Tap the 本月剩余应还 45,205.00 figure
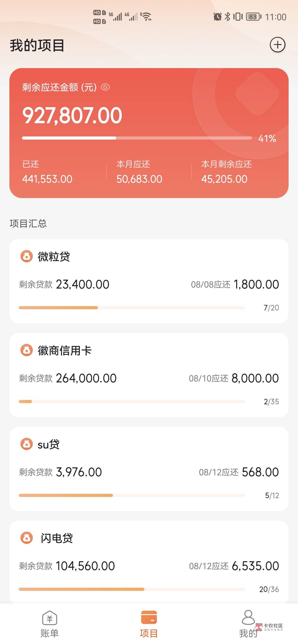 point(224,179)
